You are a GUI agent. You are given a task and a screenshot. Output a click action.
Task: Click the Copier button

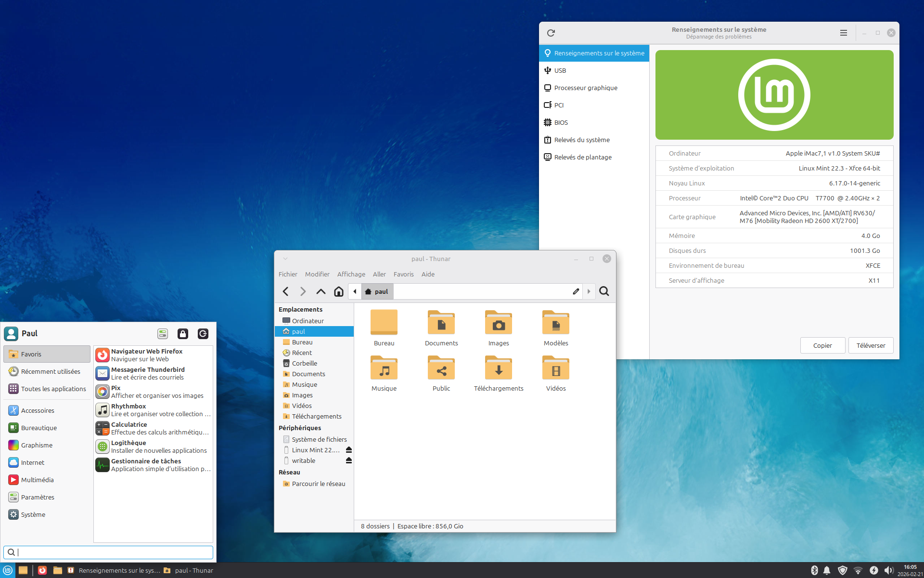(822, 345)
